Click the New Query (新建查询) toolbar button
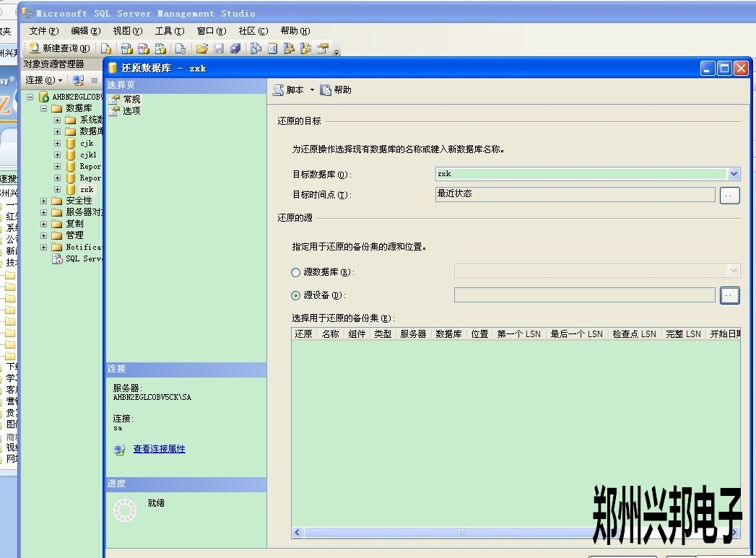The height and width of the screenshot is (558, 756). tap(60, 48)
